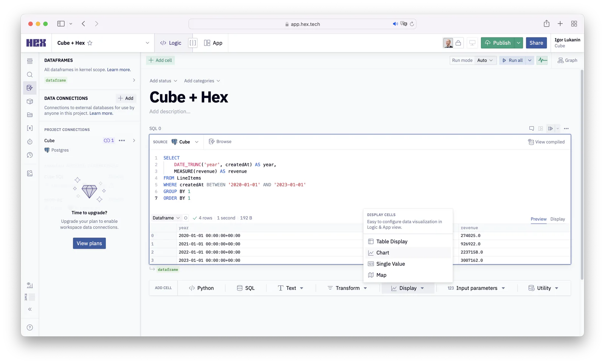Screen dimensions: 605x364
Task: Choose Map from display cells menu
Action: click(408, 275)
